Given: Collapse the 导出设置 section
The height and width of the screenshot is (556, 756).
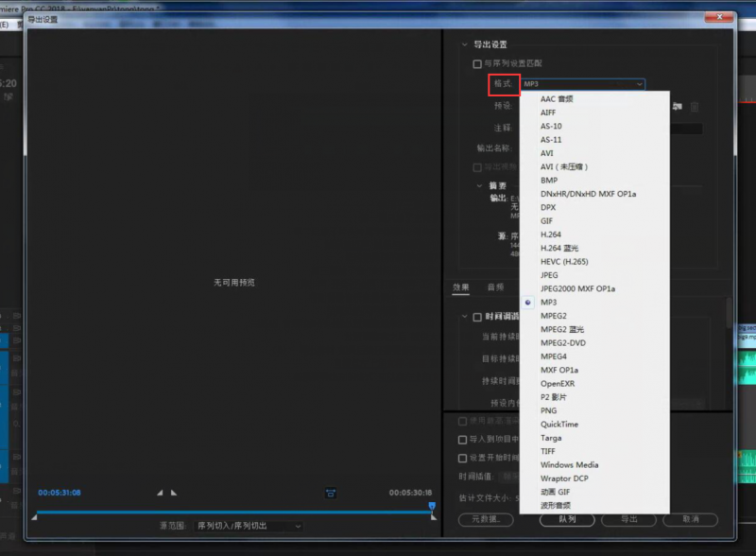Looking at the screenshot, I should [x=464, y=44].
